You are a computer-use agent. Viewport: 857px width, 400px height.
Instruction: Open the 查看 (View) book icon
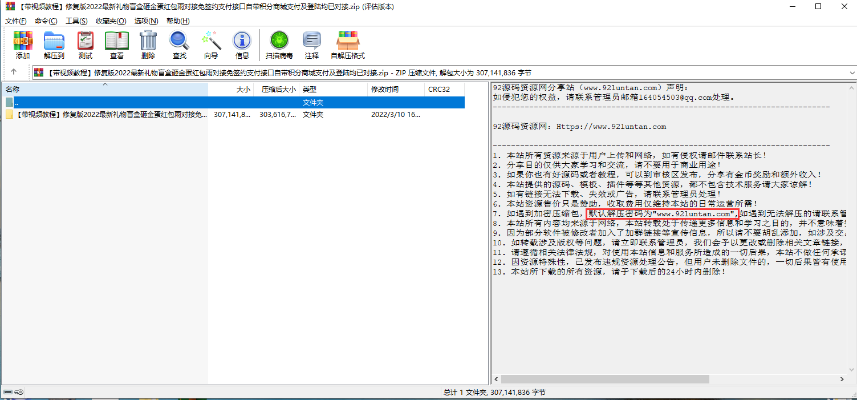117,45
